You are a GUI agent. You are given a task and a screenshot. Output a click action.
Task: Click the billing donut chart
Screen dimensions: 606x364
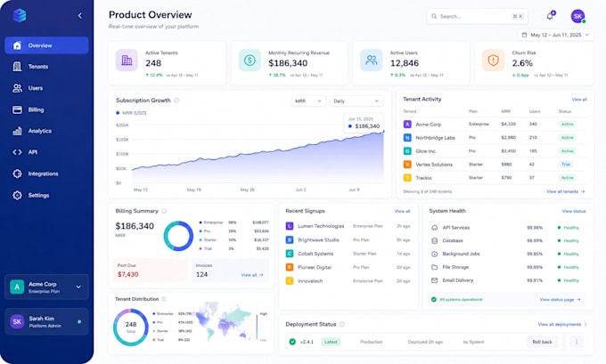click(178, 236)
